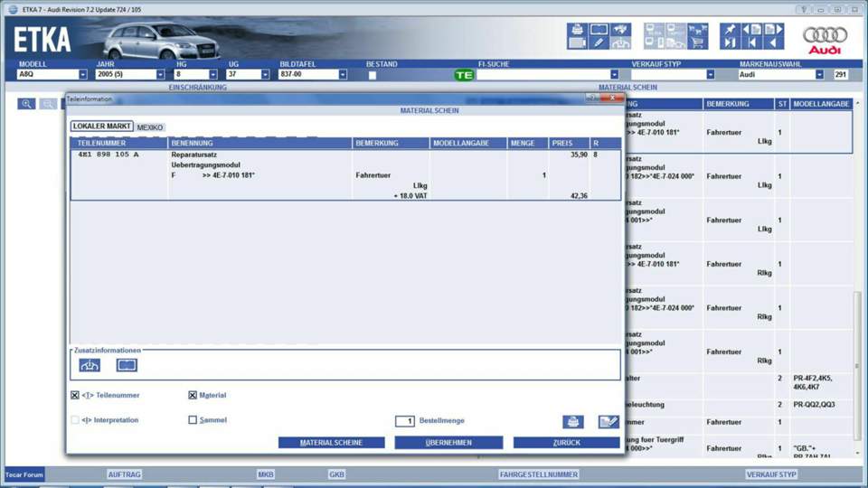Click the skip-forward bar arrow toolbar icon
The height and width of the screenshot is (488, 868).
(731, 42)
